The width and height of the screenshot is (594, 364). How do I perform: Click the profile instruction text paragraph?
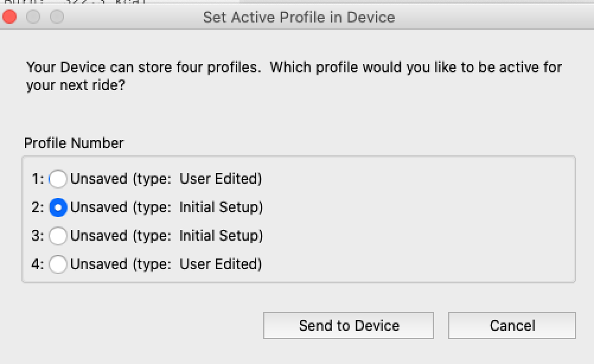(x=294, y=76)
